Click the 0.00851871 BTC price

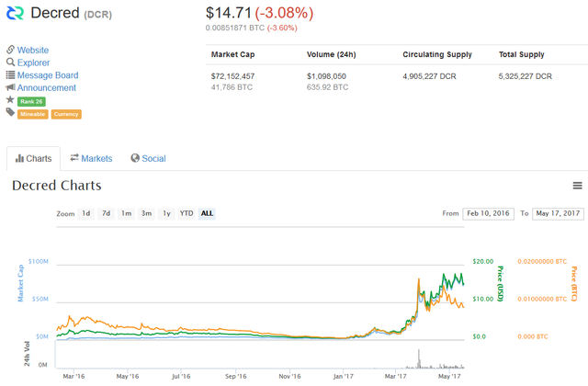tap(235, 28)
